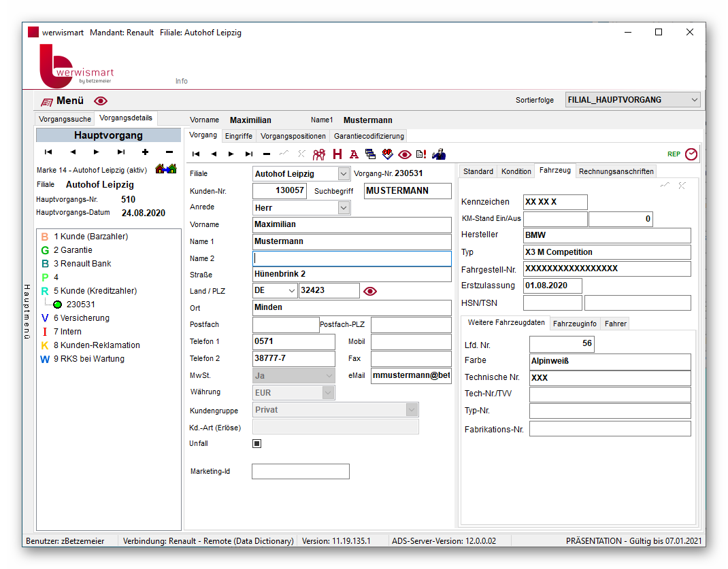
Task: Open the Kundengruppe dropdown
Action: pos(412,410)
